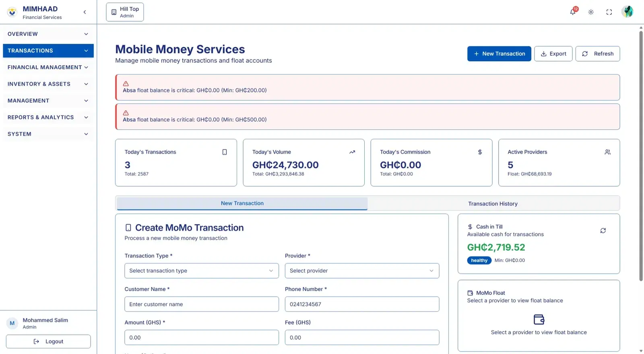Click the Cash in Till dollar icon
Viewport: 644px width, 354px height.
coord(470,227)
